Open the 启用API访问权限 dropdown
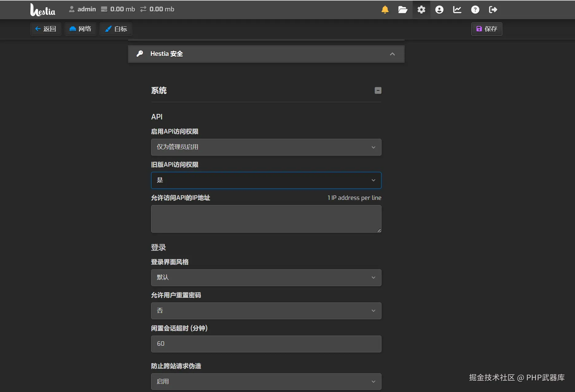Screen dimensions: 575x392 pyautogui.click(x=266, y=147)
